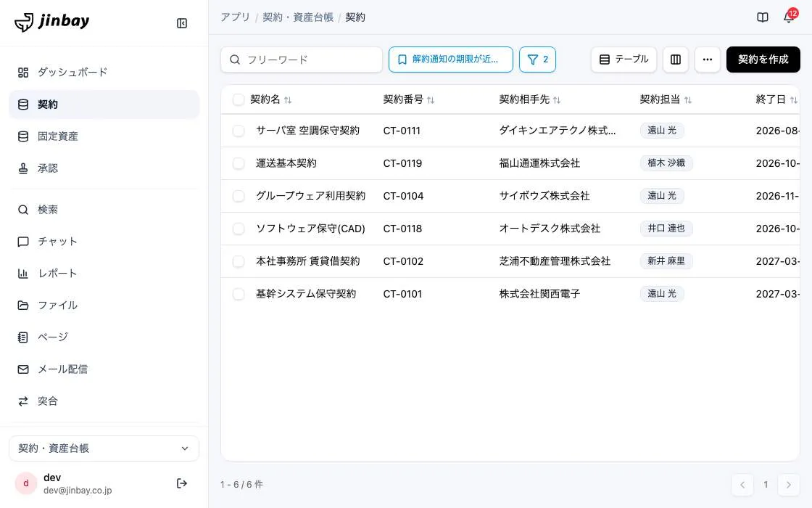Viewport: 812px width, 508px height.
Task: Check the 本社事務所 賃貸借契約 row checkbox
Action: click(239, 261)
